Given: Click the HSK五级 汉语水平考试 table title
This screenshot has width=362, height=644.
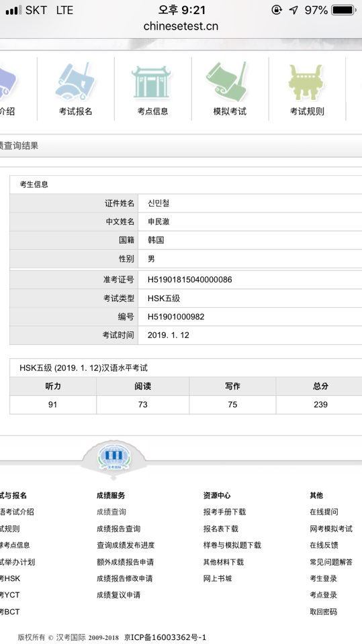Looking at the screenshot, I should 83,368.
